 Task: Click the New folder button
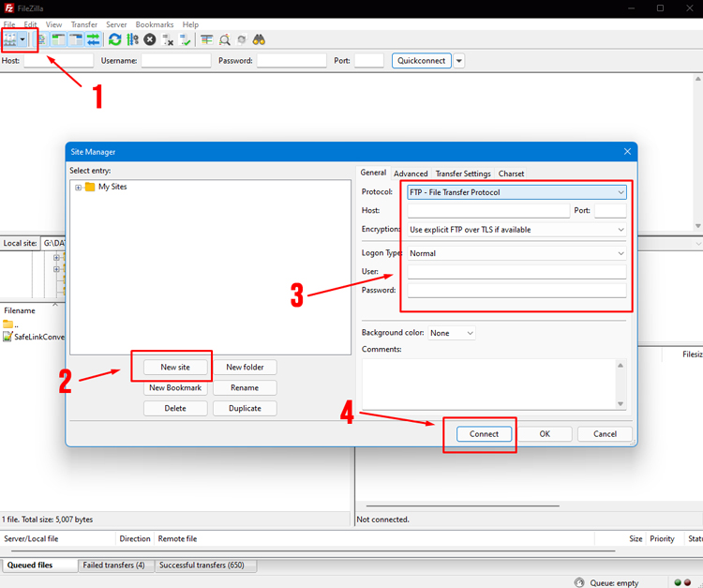click(245, 368)
